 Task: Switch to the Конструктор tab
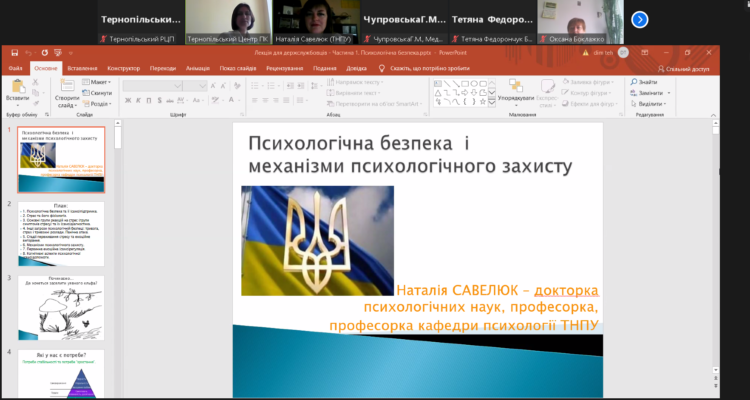coord(124,68)
